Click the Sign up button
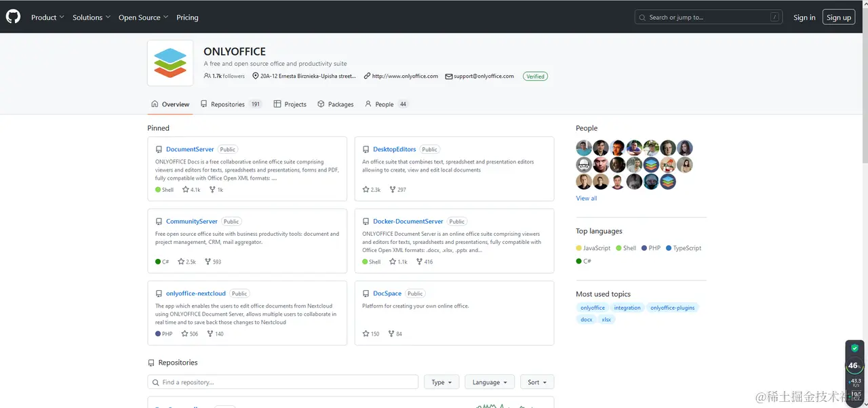The width and height of the screenshot is (868, 408). (x=839, y=18)
